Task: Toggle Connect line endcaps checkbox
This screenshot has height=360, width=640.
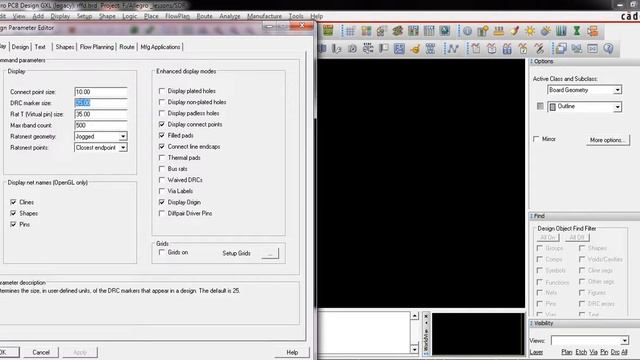Action: click(162, 146)
